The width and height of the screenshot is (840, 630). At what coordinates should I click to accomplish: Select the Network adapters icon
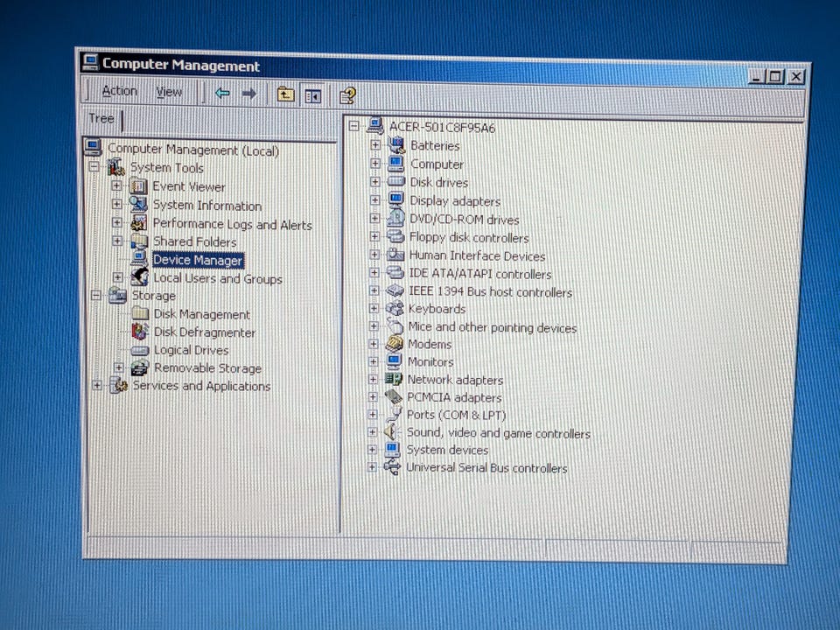[x=393, y=379]
